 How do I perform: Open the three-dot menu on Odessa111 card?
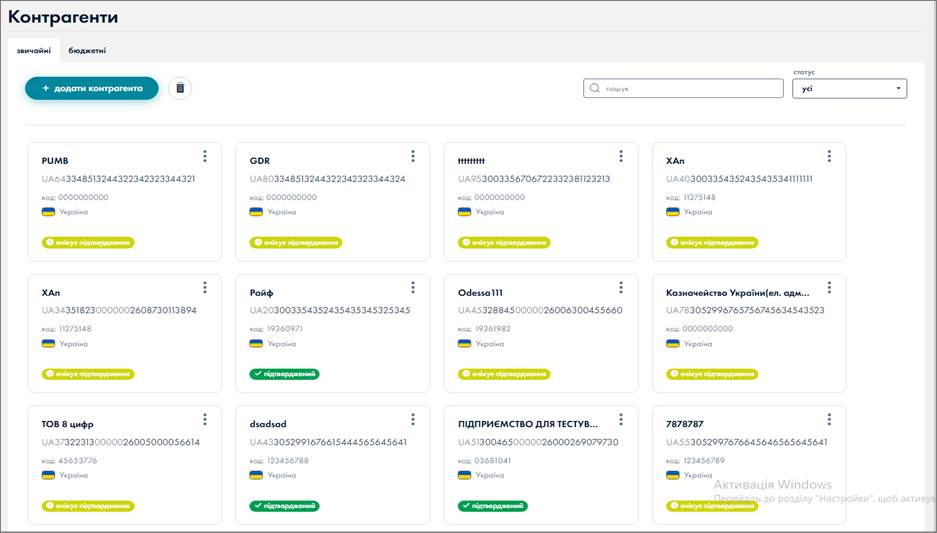click(621, 287)
